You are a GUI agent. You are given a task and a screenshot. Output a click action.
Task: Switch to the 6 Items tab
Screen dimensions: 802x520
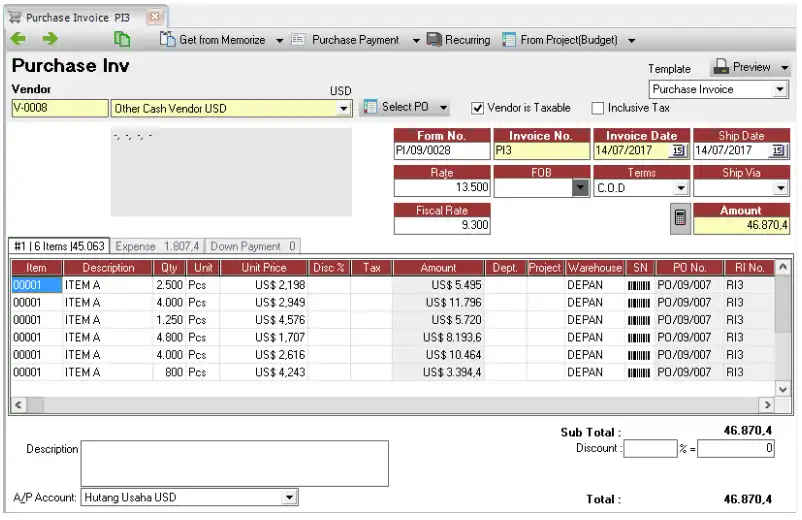pos(59,246)
